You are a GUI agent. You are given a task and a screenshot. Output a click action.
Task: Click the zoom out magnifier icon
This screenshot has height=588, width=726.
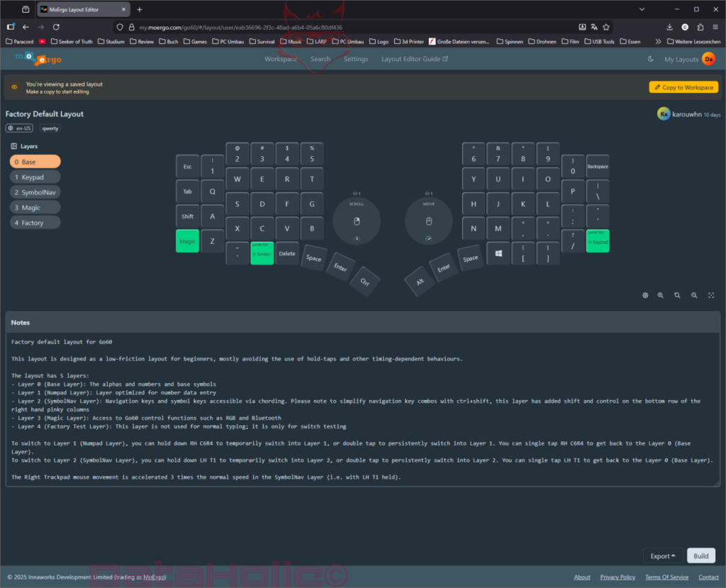694,295
